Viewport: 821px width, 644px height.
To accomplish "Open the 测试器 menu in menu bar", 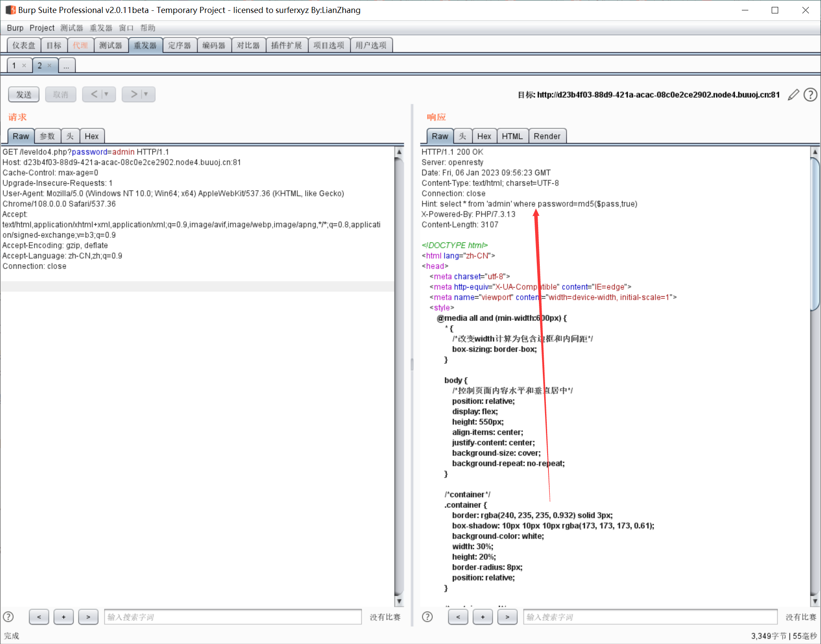I will click(72, 28).
